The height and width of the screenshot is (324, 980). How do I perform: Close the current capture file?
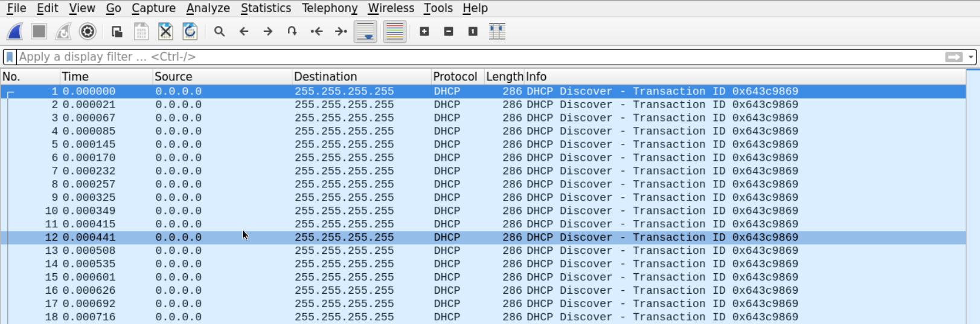point(165,31)
